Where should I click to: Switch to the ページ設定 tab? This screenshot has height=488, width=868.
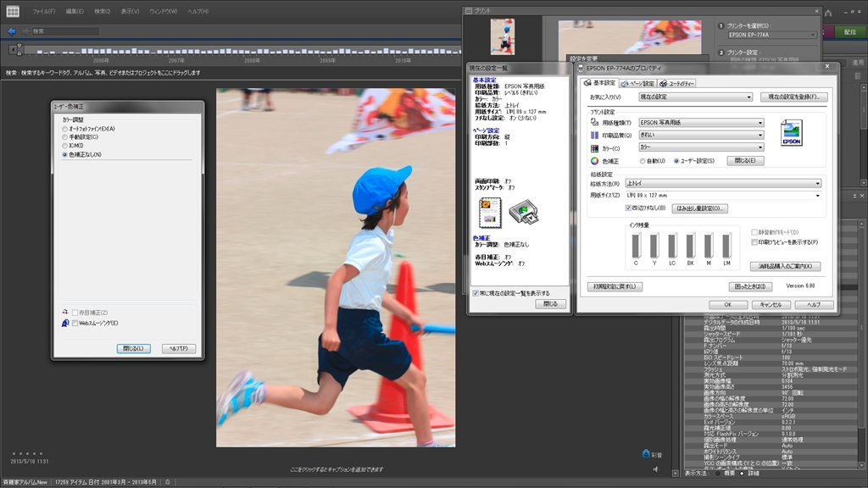pos(637,84)
